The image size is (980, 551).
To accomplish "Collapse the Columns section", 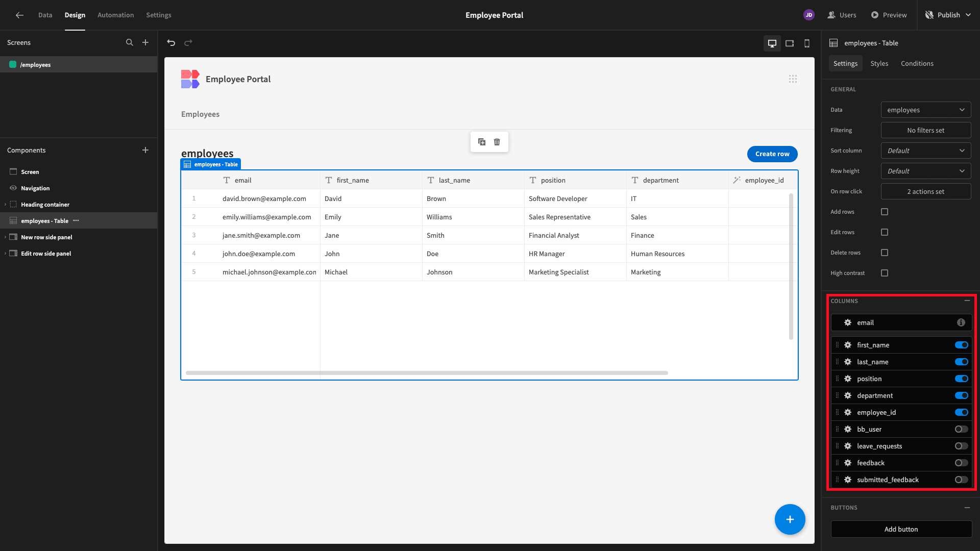I will [x=967, y=301].
